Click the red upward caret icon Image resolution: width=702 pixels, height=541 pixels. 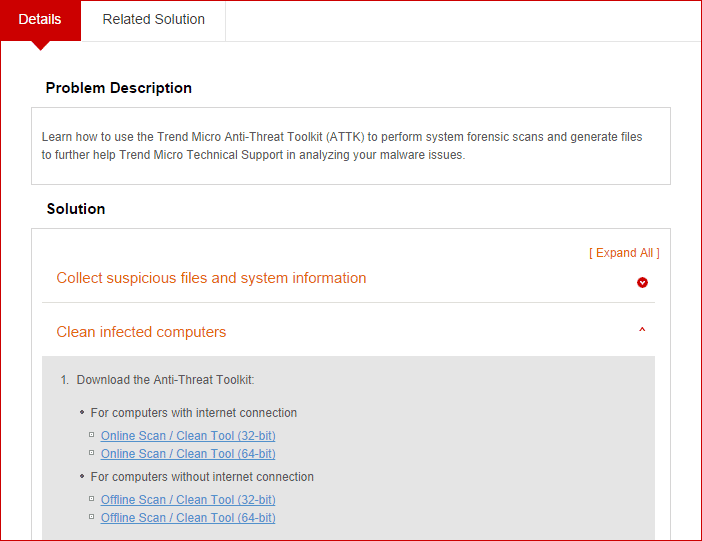(642, 330)
